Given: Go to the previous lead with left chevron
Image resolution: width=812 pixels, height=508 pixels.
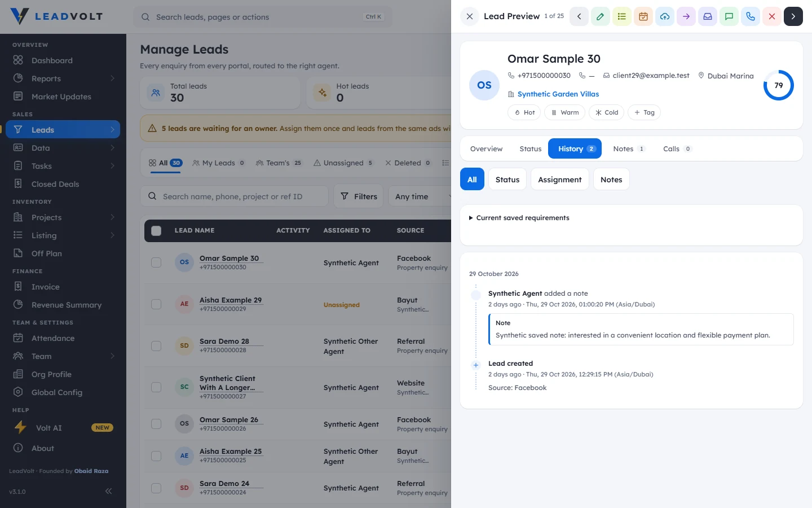Looking at the screenshot, I should click(x=579, y=16).
